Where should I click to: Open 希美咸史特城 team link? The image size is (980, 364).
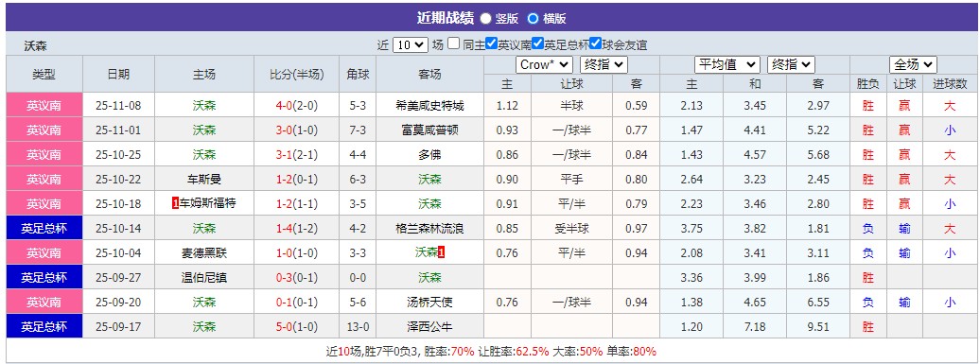(429, 106)
